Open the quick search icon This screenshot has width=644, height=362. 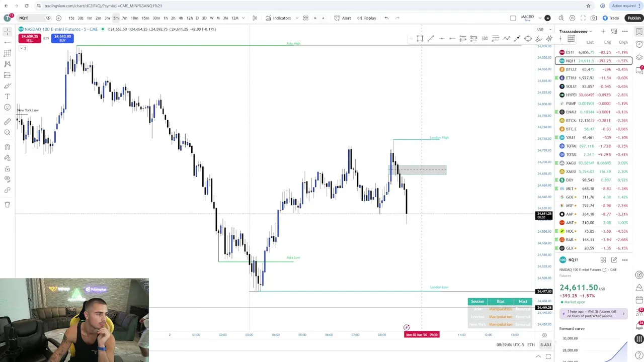click(x=561, y=18)
